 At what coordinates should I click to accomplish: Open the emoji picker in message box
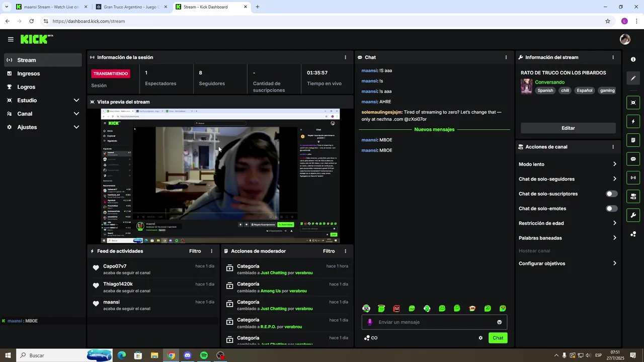499,322
